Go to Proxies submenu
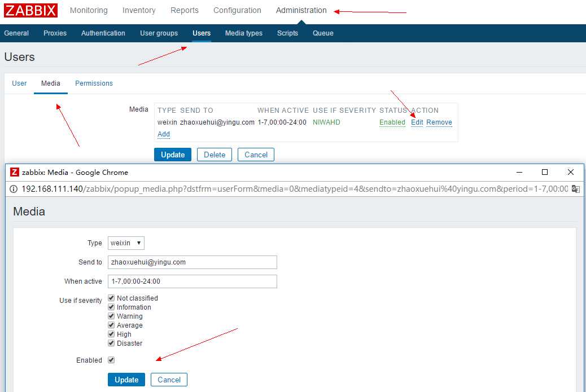This screenshot has height=392, width=586. tap(55, 33)
